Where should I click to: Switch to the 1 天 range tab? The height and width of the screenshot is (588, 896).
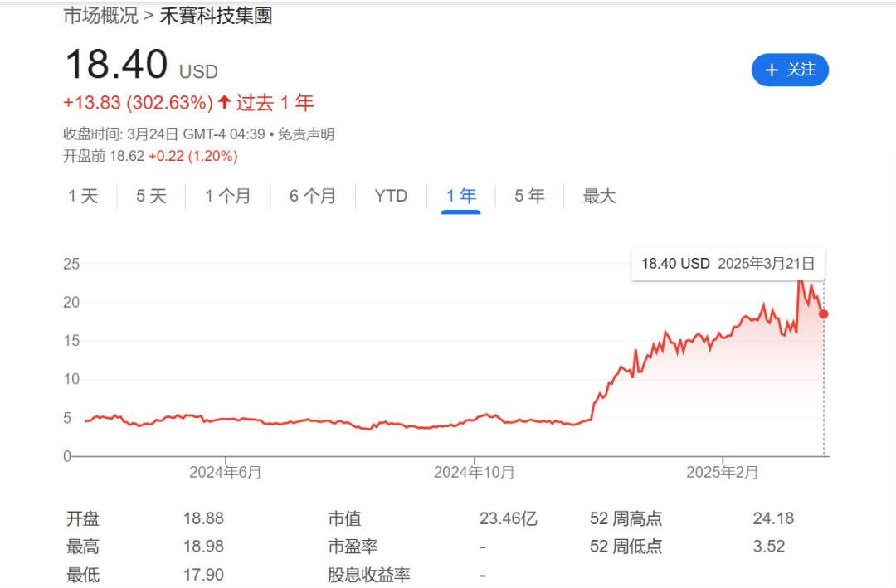click(x=83, y=197)
